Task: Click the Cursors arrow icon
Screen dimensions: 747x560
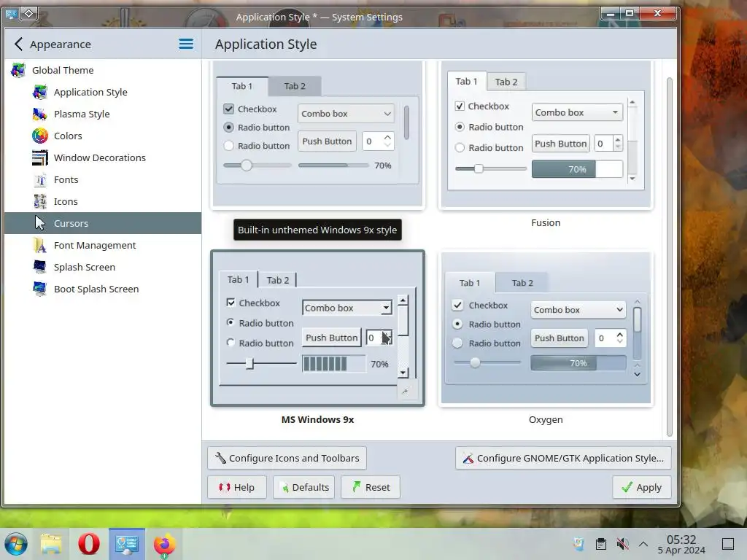Action: (x=40, y=223)
